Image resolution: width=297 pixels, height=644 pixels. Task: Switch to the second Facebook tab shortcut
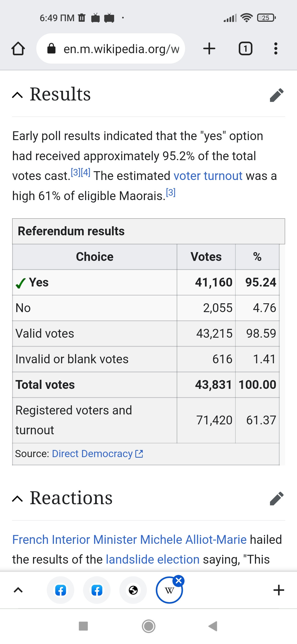97,590
